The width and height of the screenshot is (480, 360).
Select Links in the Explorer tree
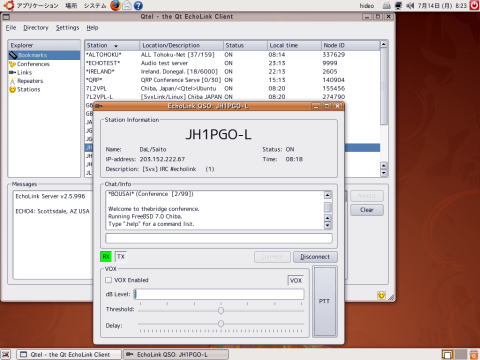click(24, 72)
